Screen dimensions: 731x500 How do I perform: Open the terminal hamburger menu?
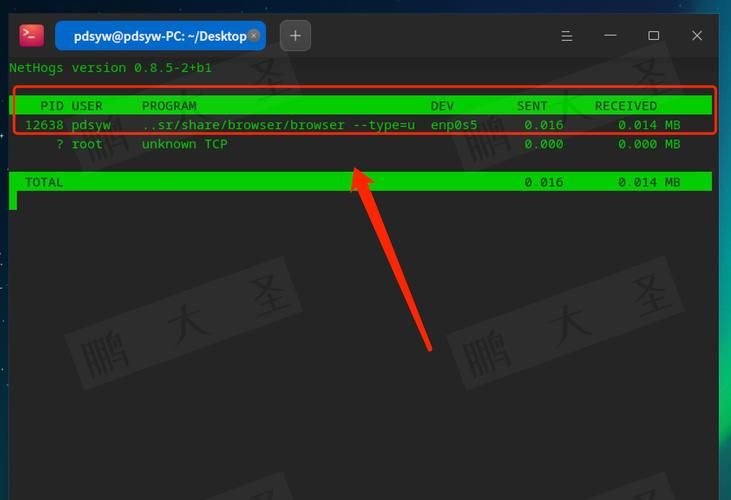pyautogui.click(x=566, y=36)
